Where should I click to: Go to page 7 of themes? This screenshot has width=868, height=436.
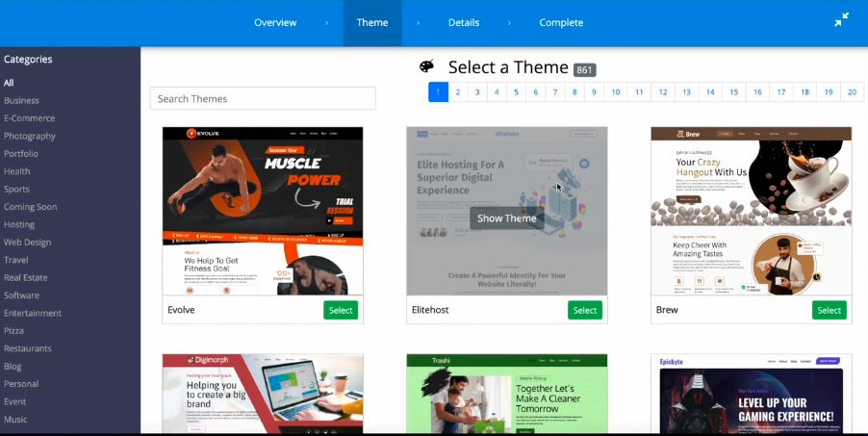554,92
